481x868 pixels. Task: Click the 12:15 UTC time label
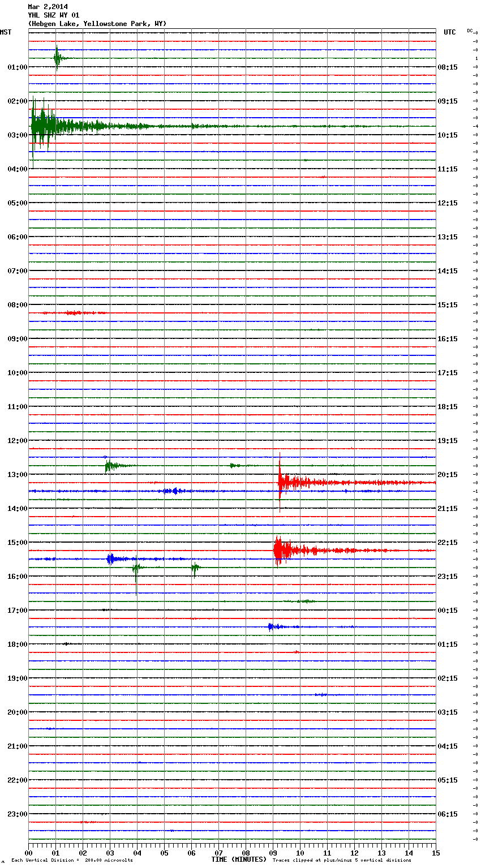pyautogui.click(x=448, y=203)
